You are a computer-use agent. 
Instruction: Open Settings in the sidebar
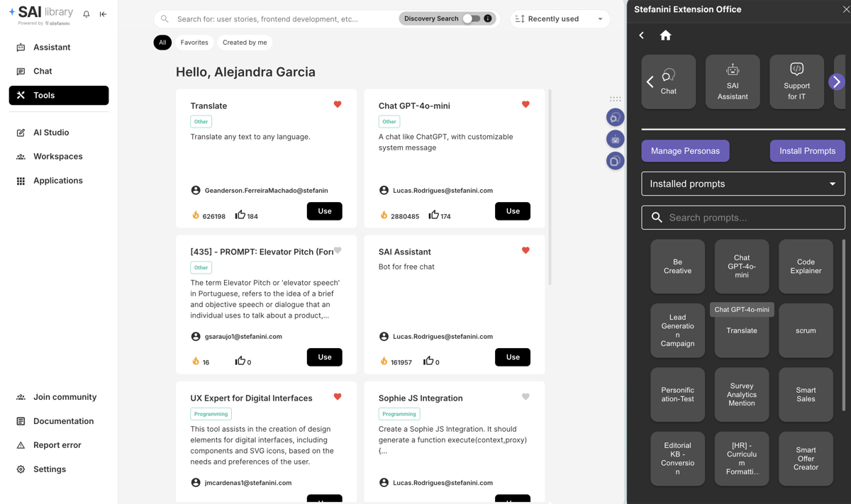pos(59,469)
